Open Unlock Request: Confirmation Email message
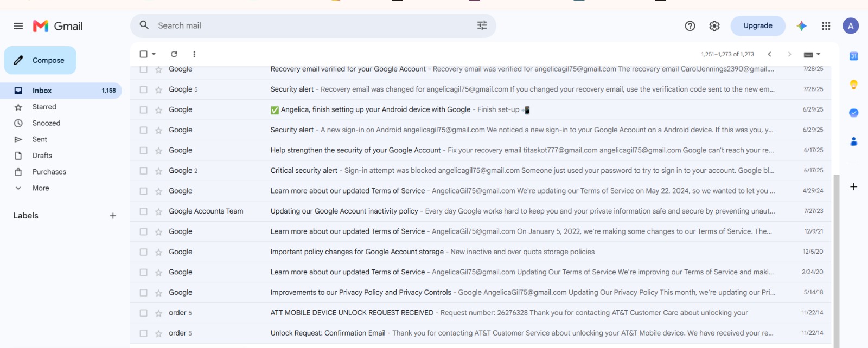Viewport: 868px width, 348px height. 481,333
